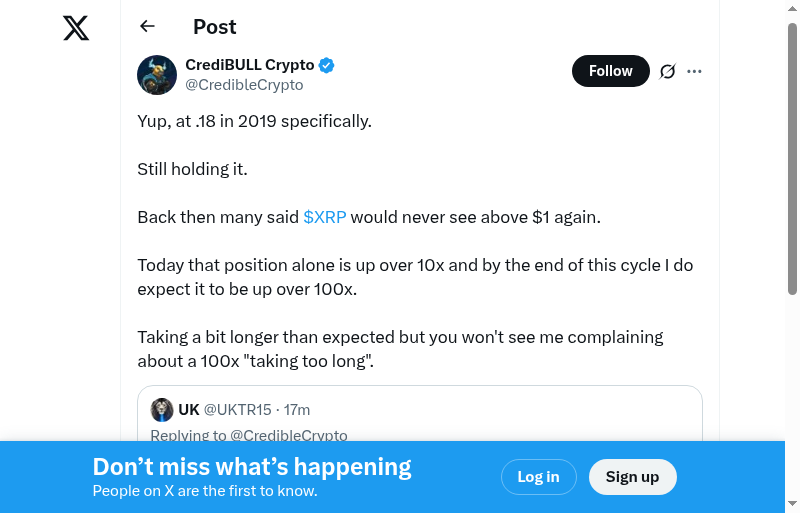Screen dimensions: 800x513
Task: Click the scrollbar up arrow
Action: [793, 8]
